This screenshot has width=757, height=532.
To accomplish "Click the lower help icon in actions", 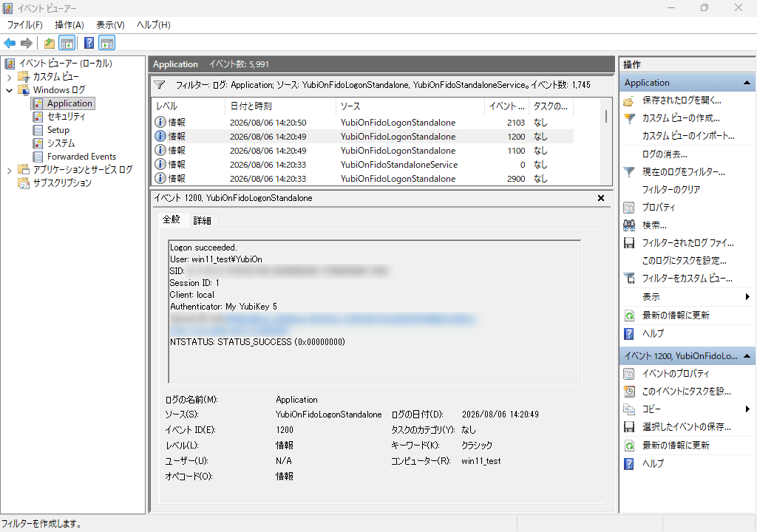I will 628,463.
